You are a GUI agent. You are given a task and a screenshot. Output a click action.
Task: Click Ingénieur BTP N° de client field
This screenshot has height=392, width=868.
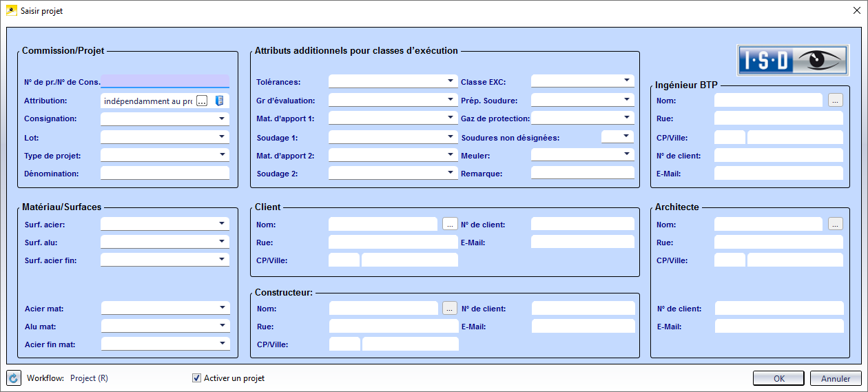[x=778, y=155]
